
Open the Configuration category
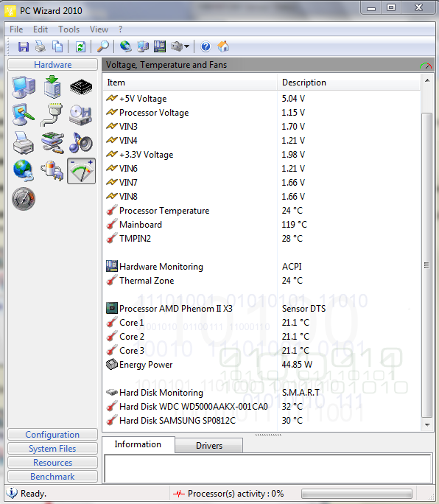tap(52, 435)
